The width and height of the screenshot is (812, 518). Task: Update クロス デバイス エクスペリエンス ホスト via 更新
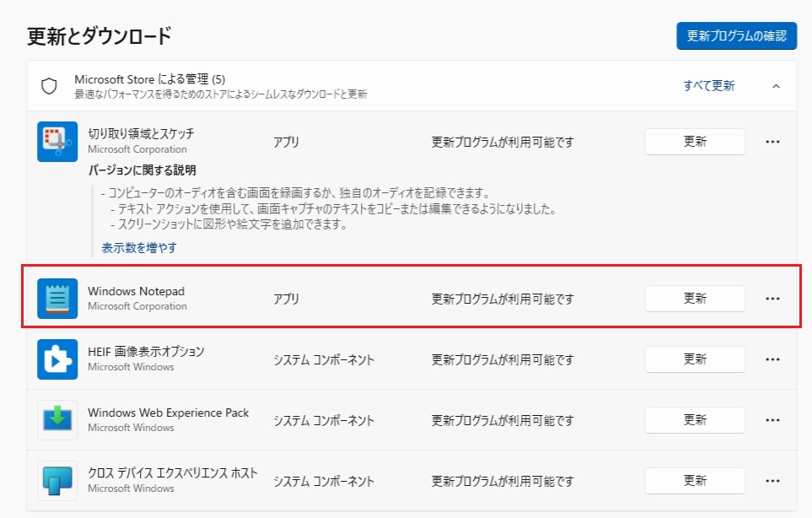(x=695, y=480)
